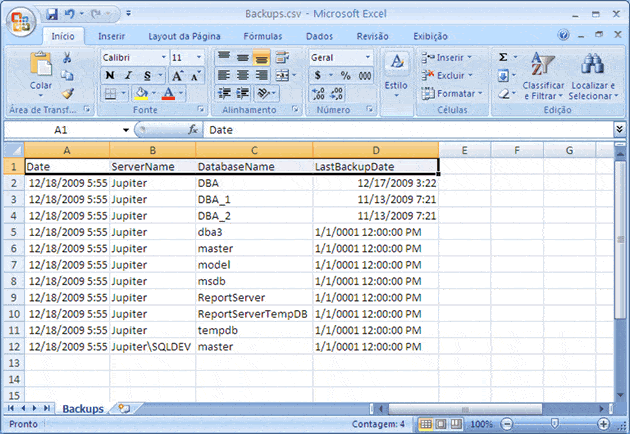Switch to the Revisão tab
Screen dimensions: 630x434
(x=372, y=36)
